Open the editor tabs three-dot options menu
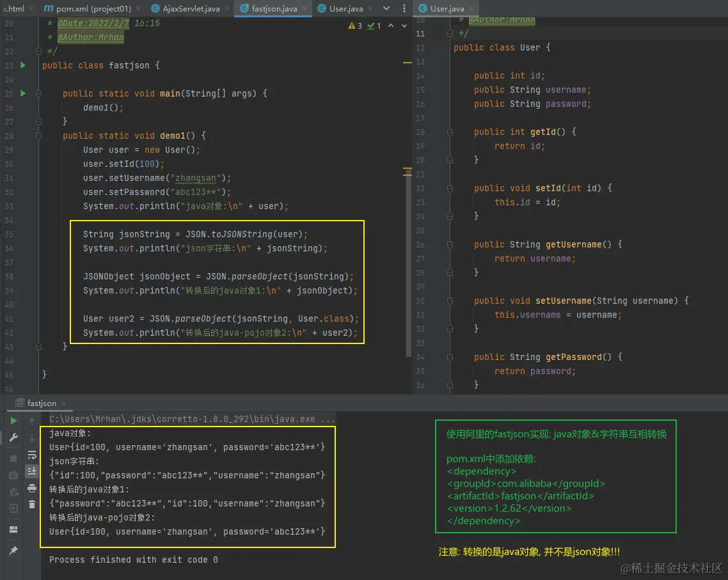Image resolution: width=728 pixels, height=580 pixels. pyautogui.click(x=404, y=9)
